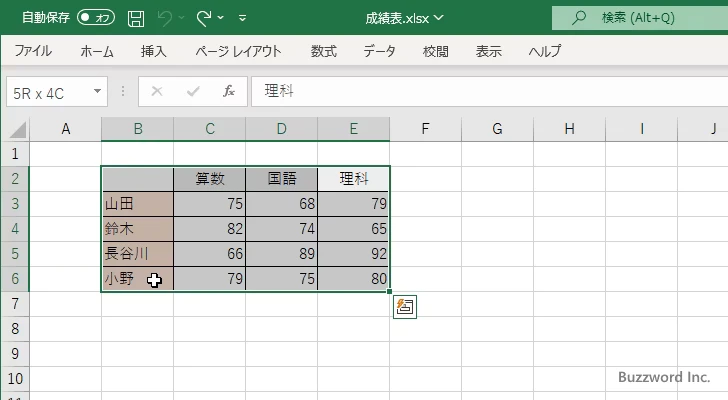
Task: Expand the Name Box dropdown arrow
Action: pyautogui.click(x=97, y=91)
